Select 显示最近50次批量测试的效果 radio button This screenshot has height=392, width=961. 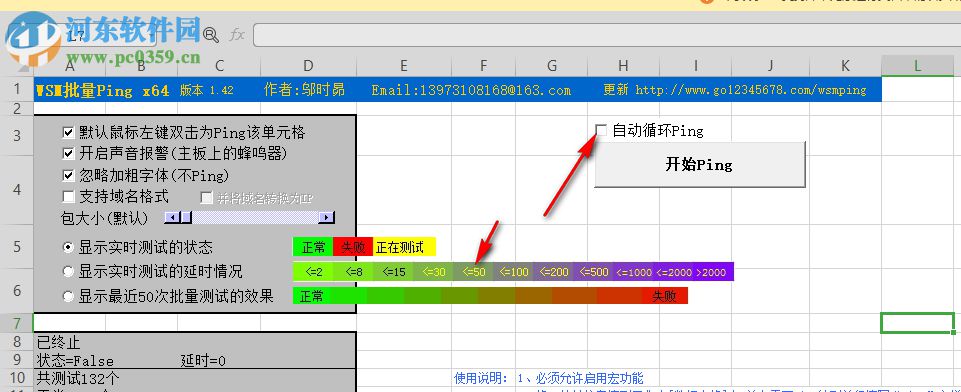[69, 296]
